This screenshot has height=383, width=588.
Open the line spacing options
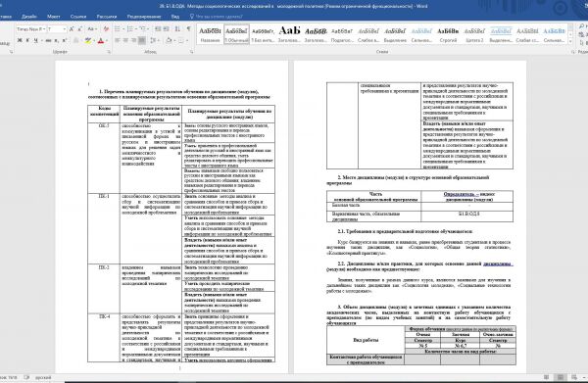154,40
